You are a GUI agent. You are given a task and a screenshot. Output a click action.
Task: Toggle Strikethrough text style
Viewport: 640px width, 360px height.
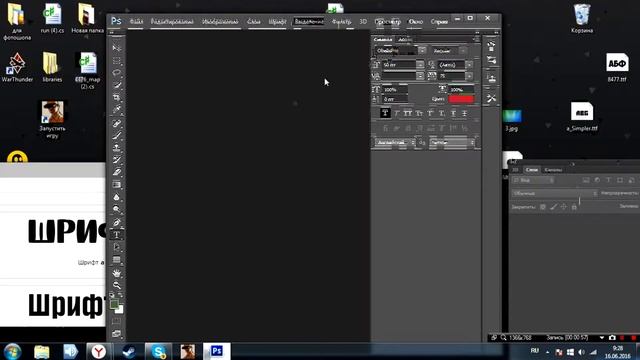464,113
